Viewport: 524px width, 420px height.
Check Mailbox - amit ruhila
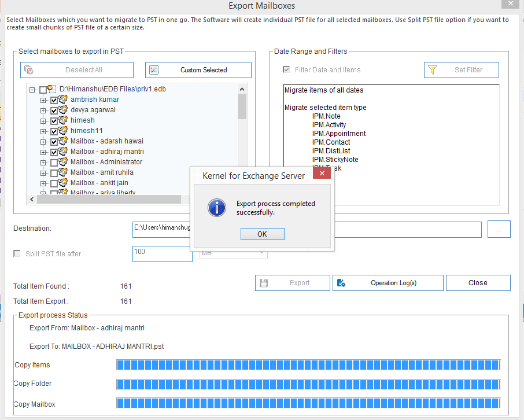click(54, 173)
